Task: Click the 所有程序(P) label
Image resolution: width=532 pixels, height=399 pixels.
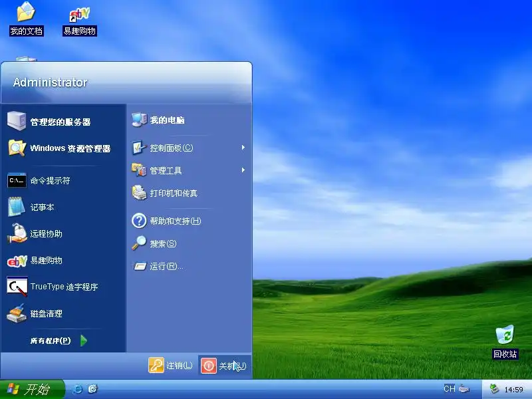Action: coord(51,340)
